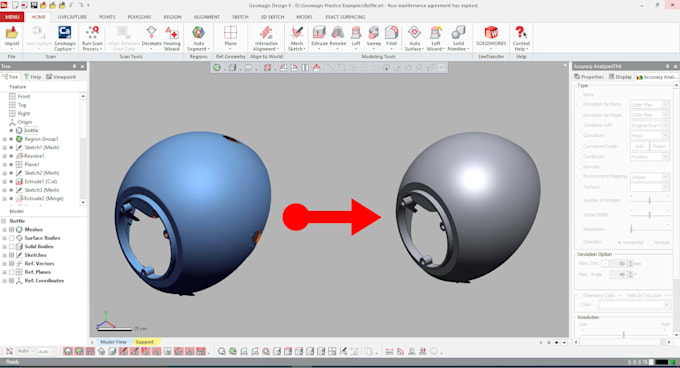Image resolution: width=680 pixels, height=368 pixels.
Task: Open the Environment Mapping Stripes dropdown
Action: (649, 177)
